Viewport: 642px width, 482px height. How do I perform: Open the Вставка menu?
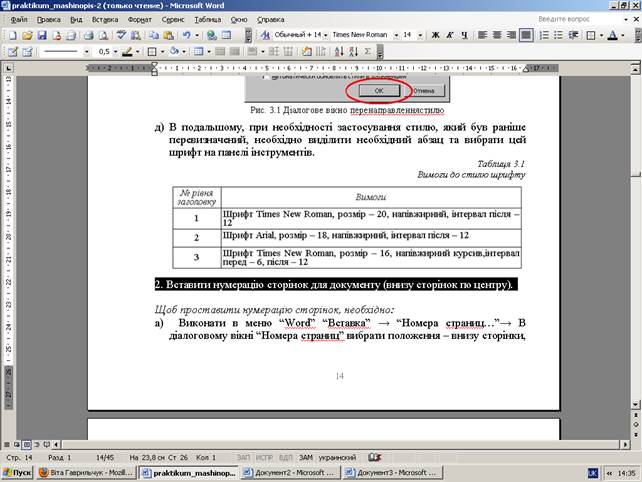coord(105,19)
